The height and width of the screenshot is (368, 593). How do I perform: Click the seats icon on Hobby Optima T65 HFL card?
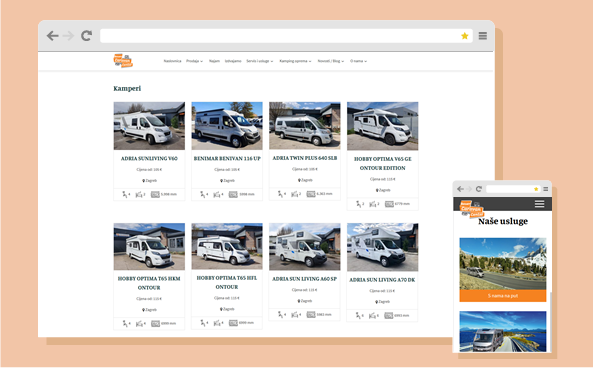(x=203, y=323)
